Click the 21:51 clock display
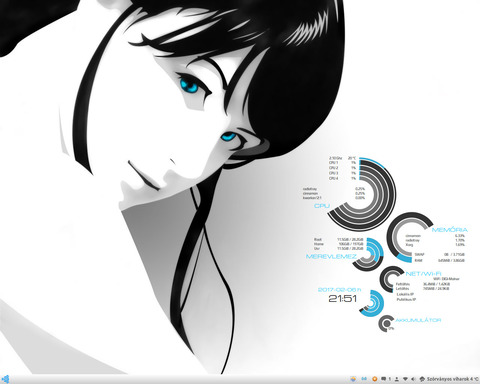 click(342, 299)
